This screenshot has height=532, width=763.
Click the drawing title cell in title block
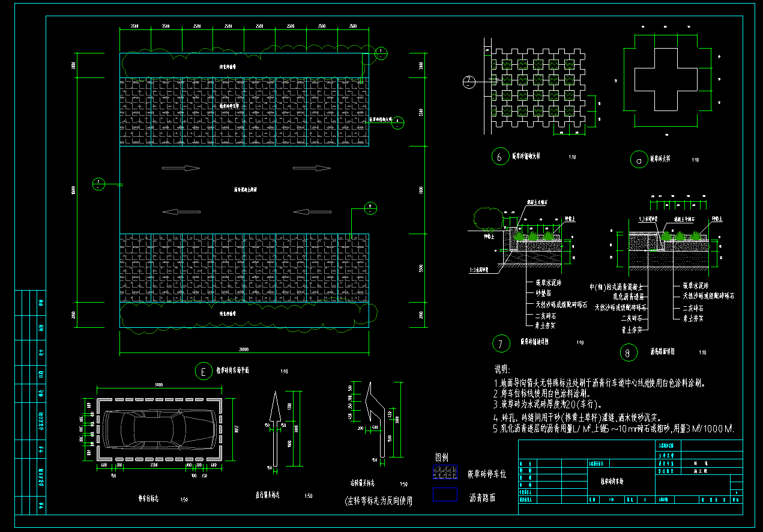(612, 482)
